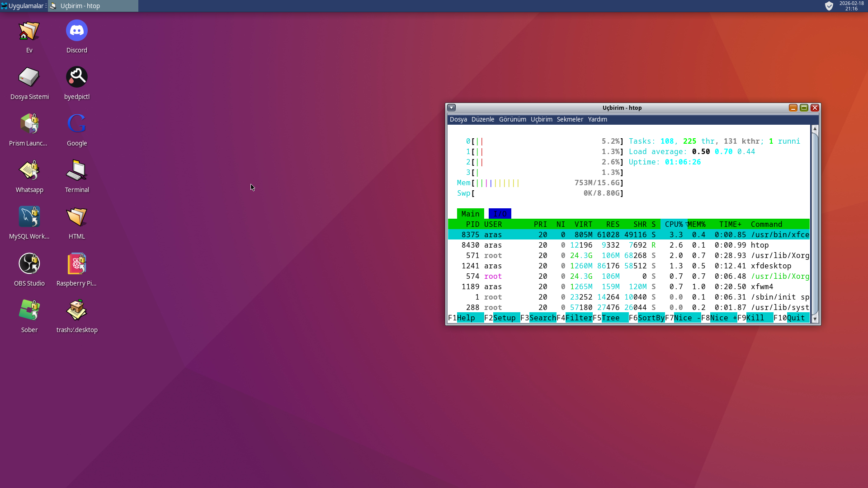Sort processes by the CPU% column header
868x488 pixels.
click(674, 224)
